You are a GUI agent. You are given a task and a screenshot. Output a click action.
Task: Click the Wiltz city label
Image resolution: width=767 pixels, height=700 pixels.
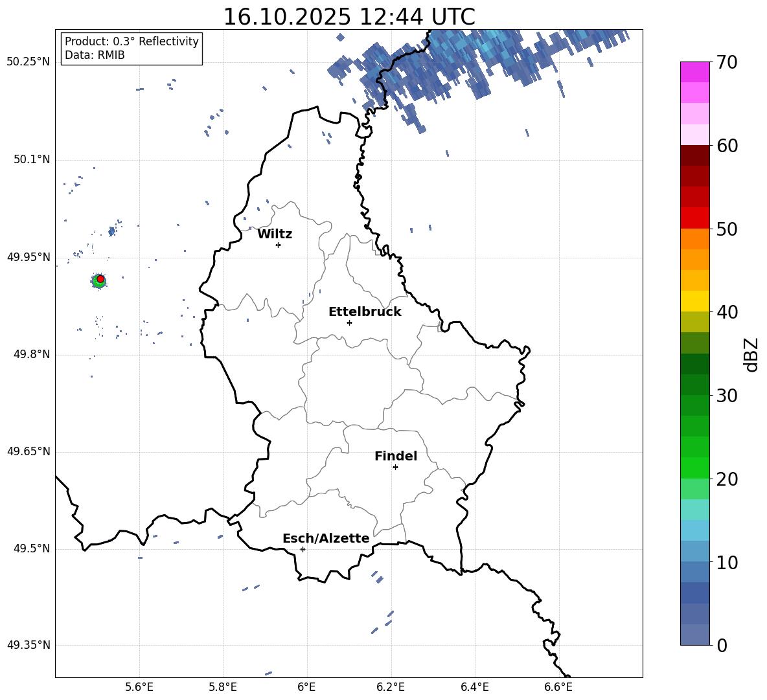[x=275, y=234]
